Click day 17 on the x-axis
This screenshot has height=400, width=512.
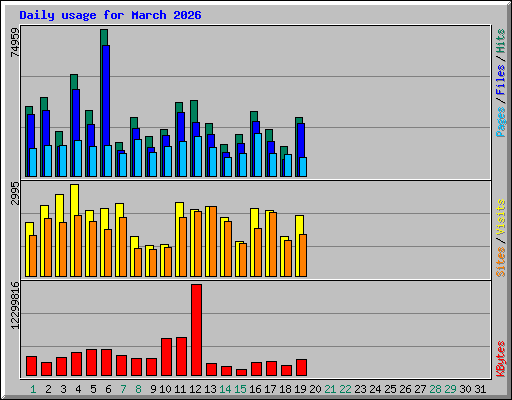(270, 389)
